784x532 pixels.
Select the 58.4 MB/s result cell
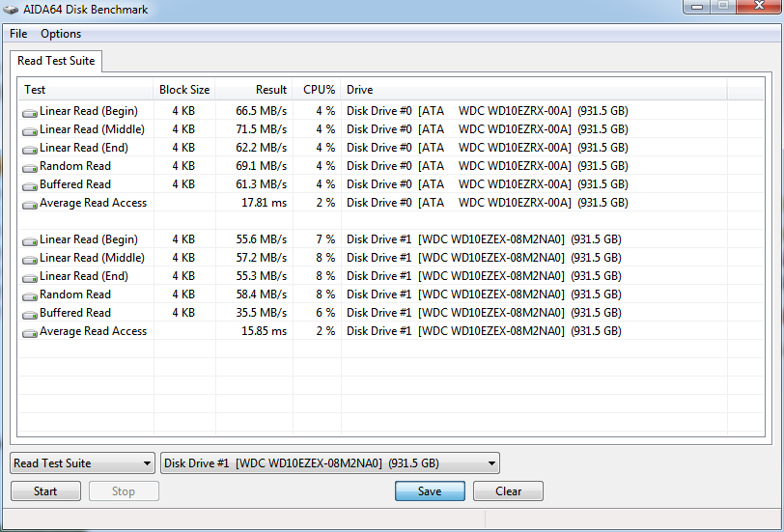click(261, 294)
